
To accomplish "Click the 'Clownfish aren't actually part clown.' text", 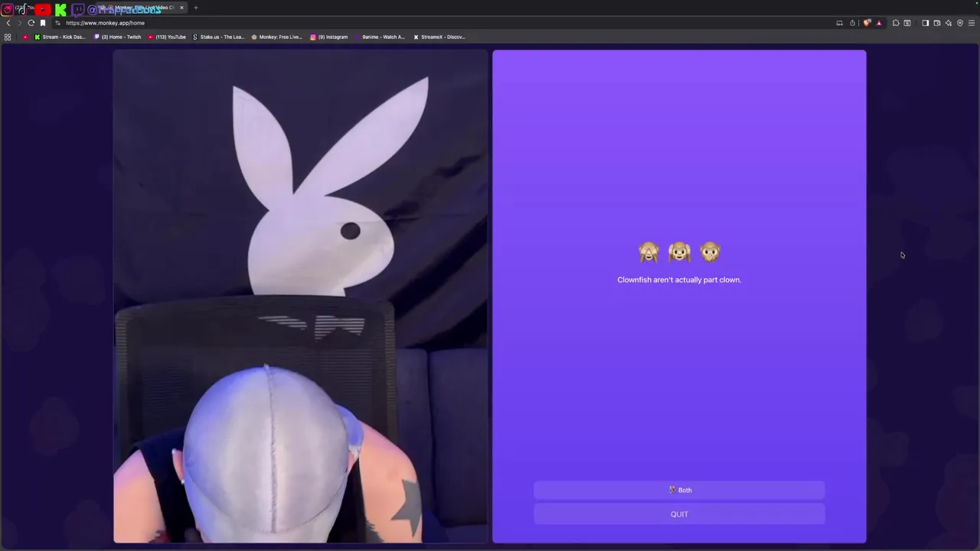I will (x=679, y=280).
